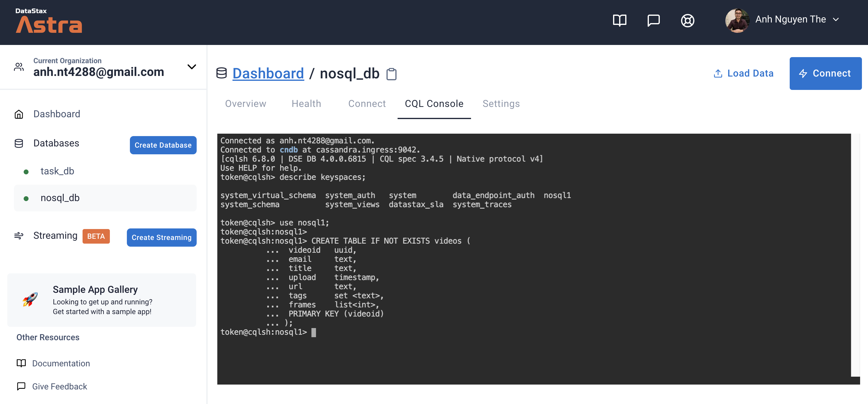Screen dimensions: 868x404
Task: Open the feedback chat bubble icon in top bar
Action: 654,20
